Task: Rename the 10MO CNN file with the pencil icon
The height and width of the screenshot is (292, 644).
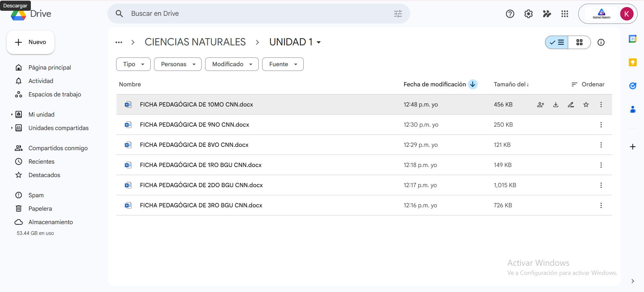Action: click(571, 105)
